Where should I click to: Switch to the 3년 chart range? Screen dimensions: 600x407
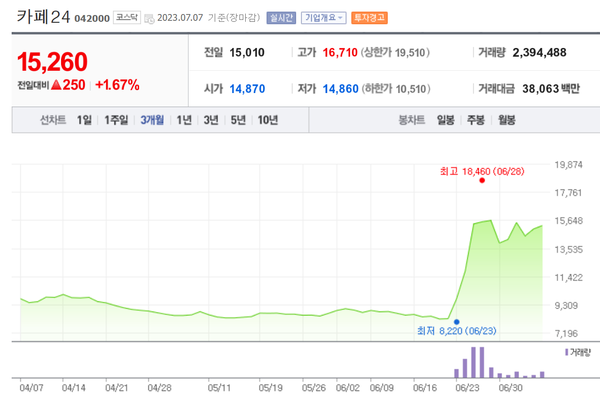[211, 121]
